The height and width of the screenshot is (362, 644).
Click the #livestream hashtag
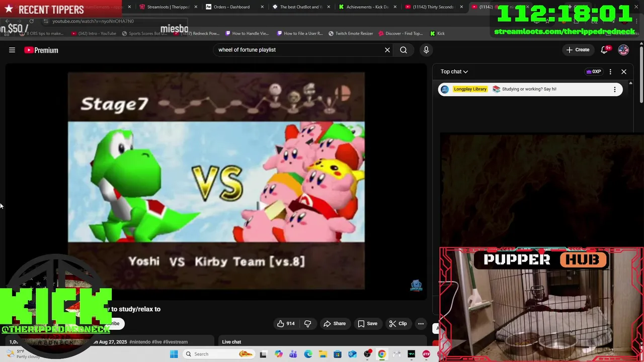(x=176, y=342)
